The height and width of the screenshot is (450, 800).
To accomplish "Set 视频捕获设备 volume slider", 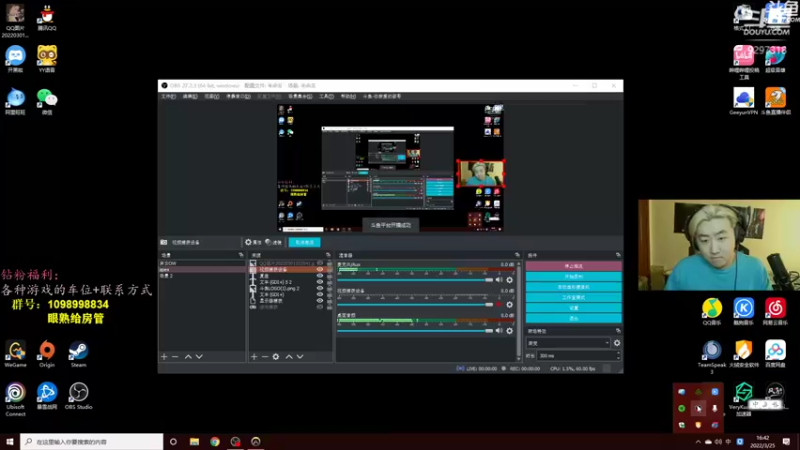I will point(415,305).
